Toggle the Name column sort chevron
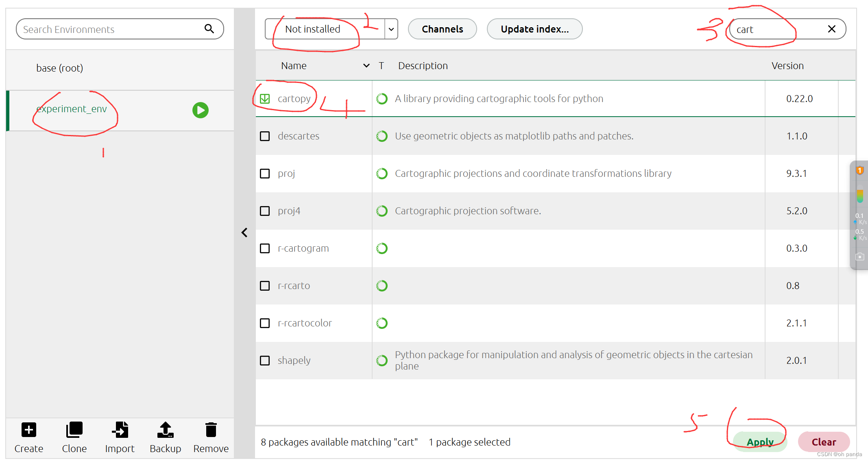The height and width of the screenshot is (461, 868). pyautogui.click(x=366, y=65)
